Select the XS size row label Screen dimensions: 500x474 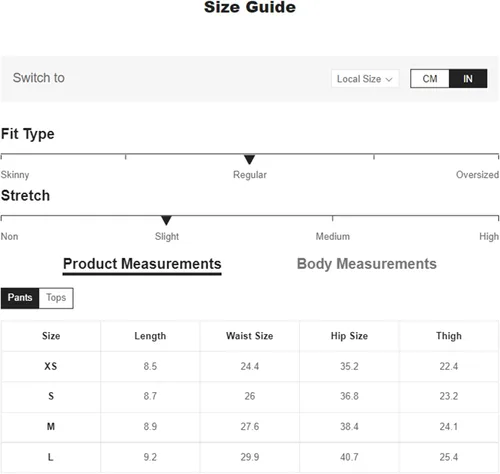[51, 366]
